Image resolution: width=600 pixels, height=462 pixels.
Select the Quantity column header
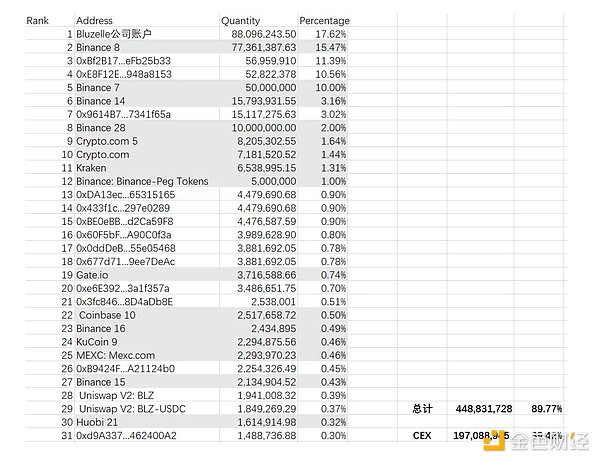point(240,20)
